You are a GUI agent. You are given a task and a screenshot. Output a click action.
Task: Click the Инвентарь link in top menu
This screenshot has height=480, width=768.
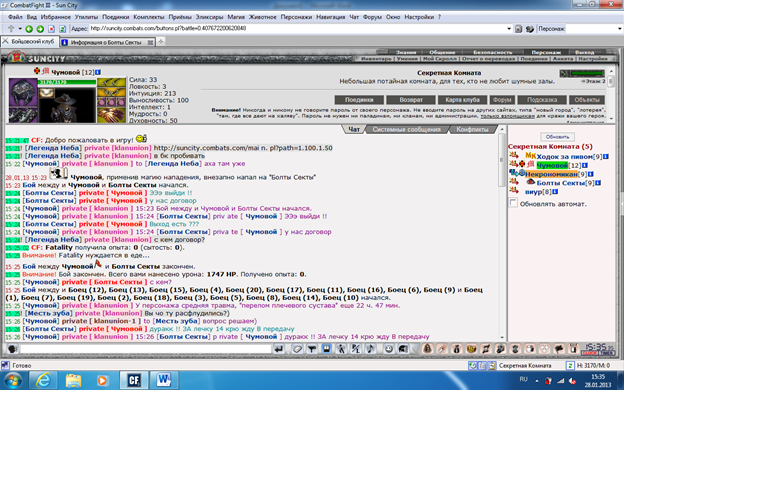[x=376, y=59]
